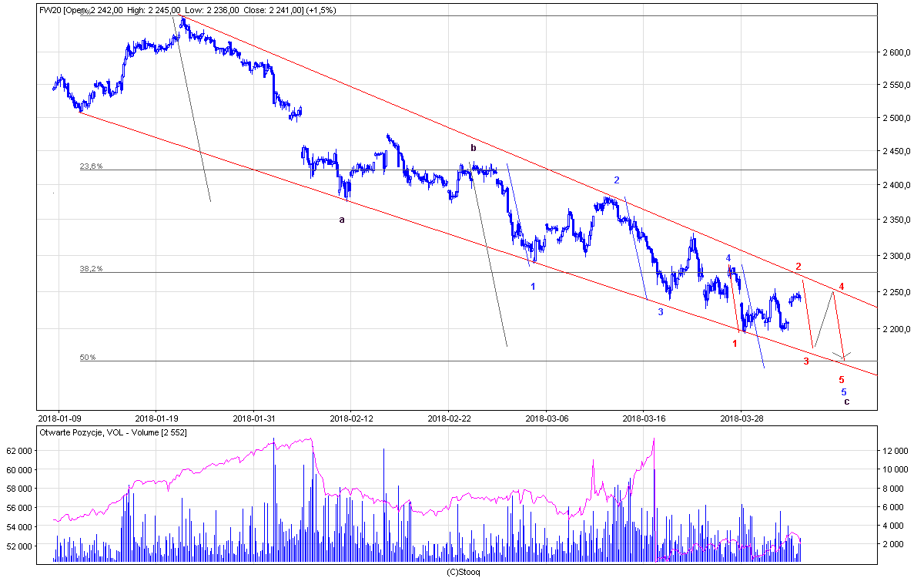
Task: Select the 38,2% Fibonacci level label
Action: point(91,269)
